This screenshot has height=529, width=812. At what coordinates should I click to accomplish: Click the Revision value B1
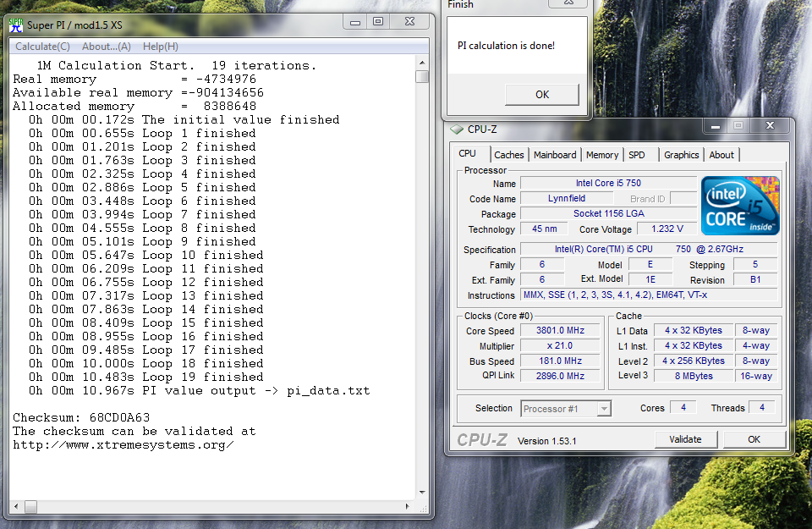755,280
